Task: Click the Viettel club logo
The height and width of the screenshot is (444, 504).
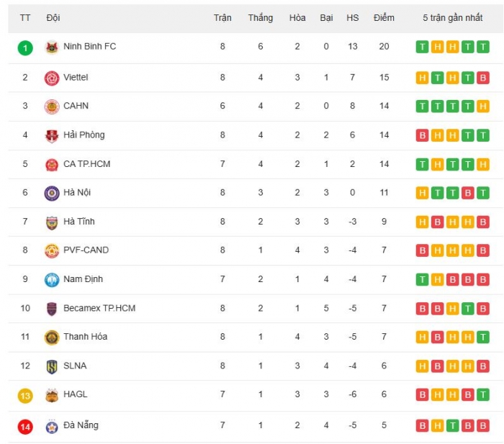Action: point(51,78)
